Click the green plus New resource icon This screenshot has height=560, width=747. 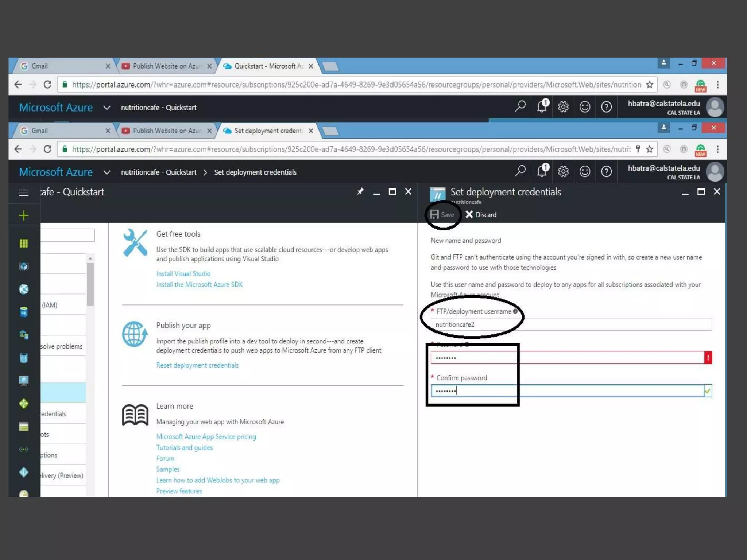pos(24,215)
